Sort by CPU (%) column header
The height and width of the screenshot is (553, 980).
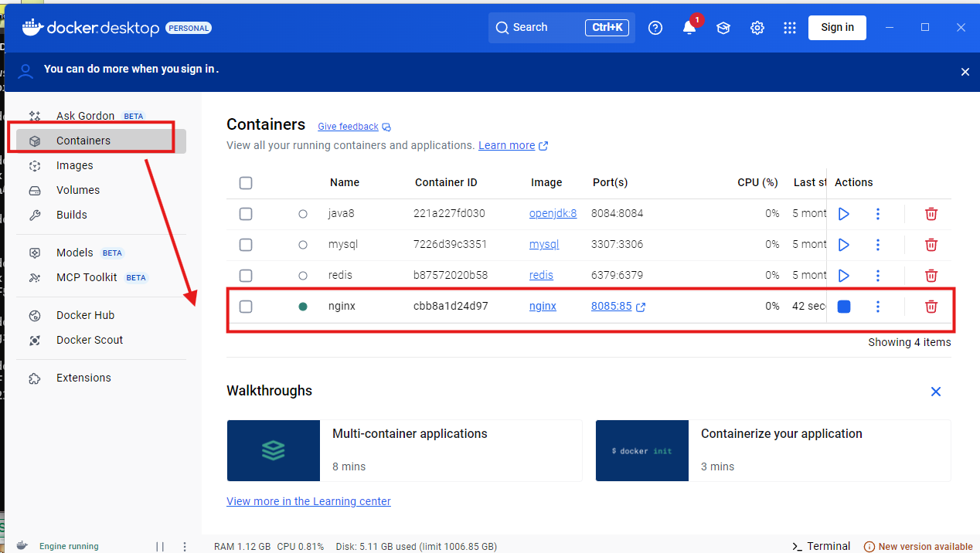coord(757,183)
